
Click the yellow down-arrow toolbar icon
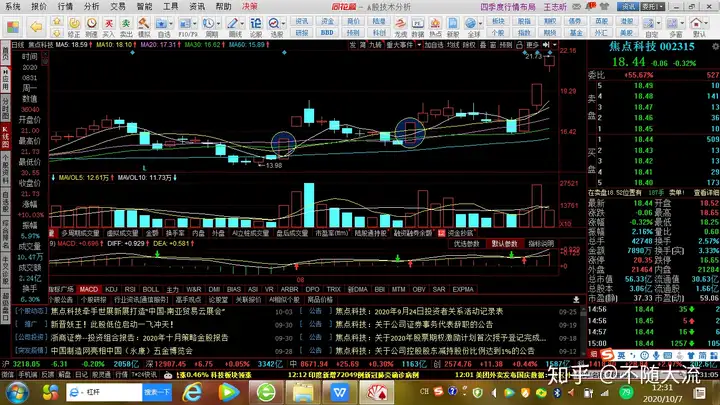(x=57, y=33)
